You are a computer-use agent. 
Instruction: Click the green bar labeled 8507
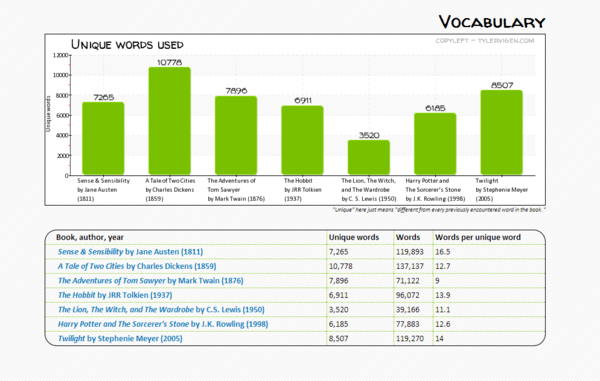[x=502, y=132]
